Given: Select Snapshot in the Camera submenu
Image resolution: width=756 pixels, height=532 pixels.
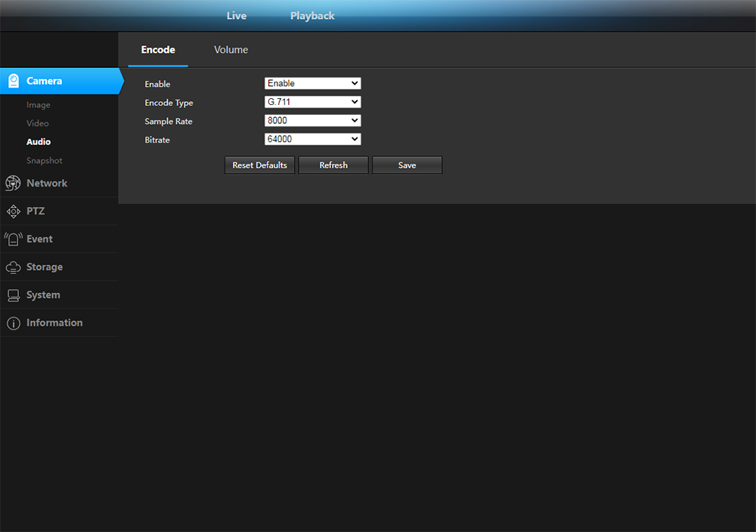Looking at the screenshot, I should pyautogui.click(x=45, y=161).
